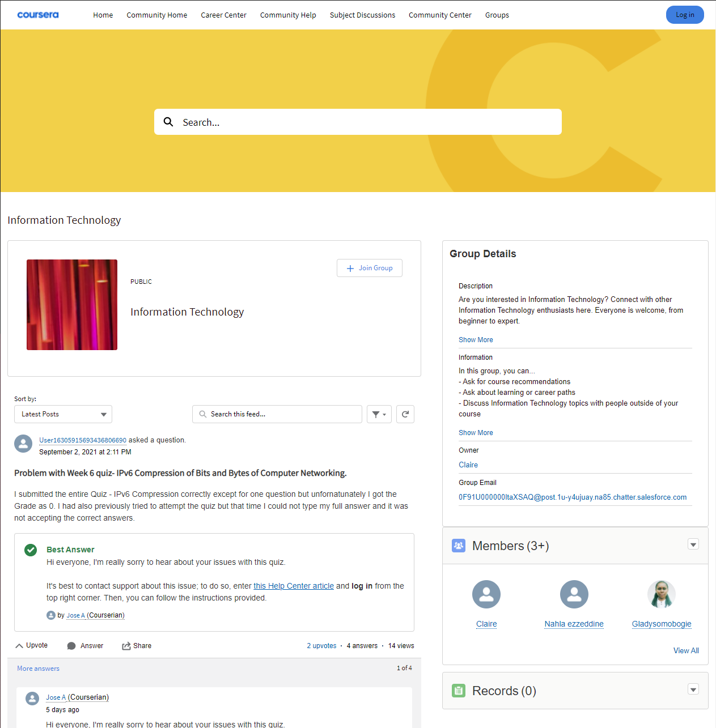The image size is (716, 728).
Task: Click the Upvote text button
Action: click(37, 645)
